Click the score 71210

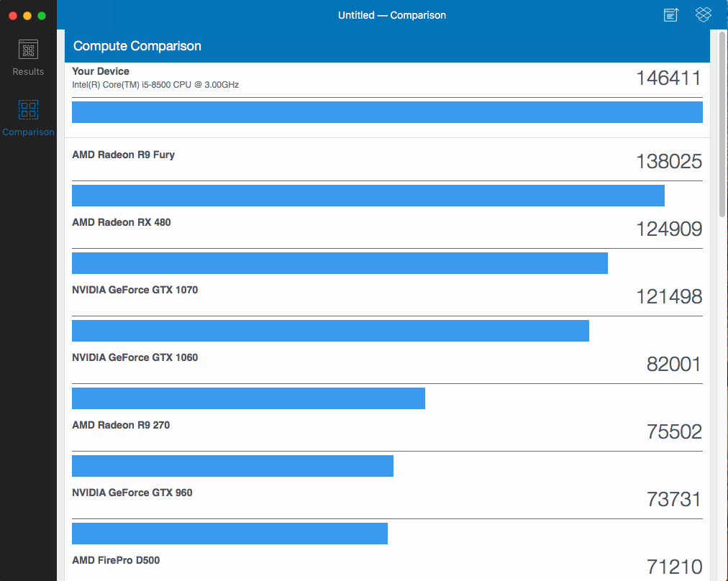(674, 567)
